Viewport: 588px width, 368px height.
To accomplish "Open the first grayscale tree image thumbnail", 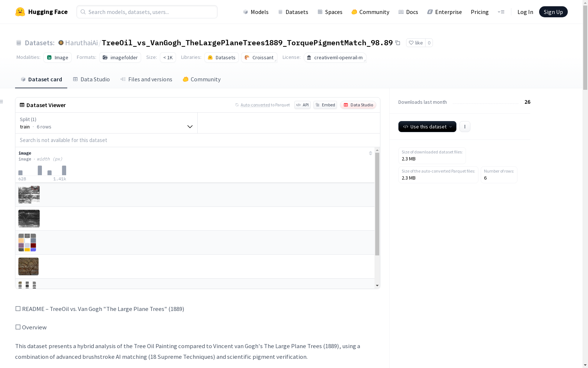I will point(29,195).
